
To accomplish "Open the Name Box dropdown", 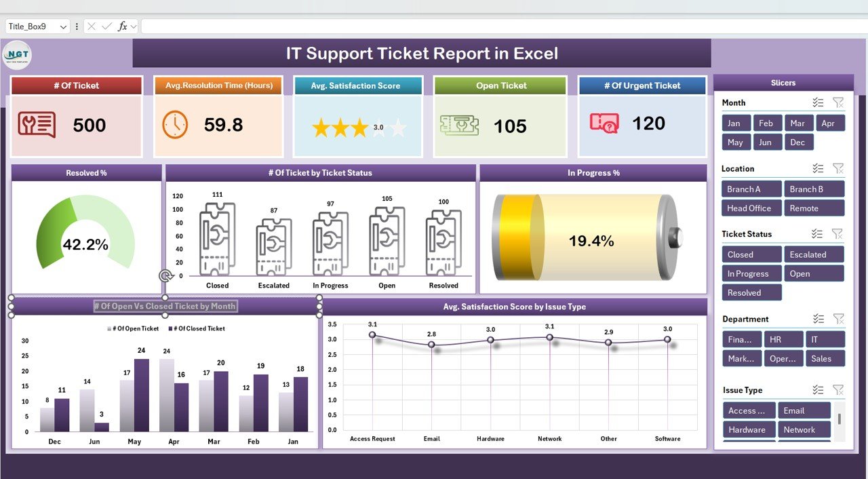I will tap(64, 26).
